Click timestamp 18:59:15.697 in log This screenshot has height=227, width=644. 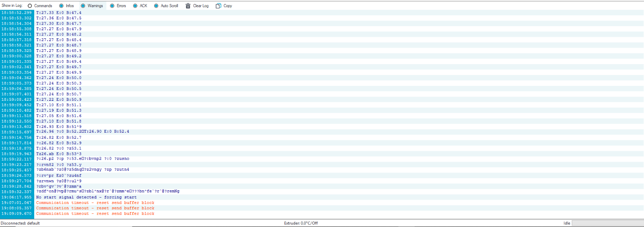pyautogui.click(x=17, y=132)
